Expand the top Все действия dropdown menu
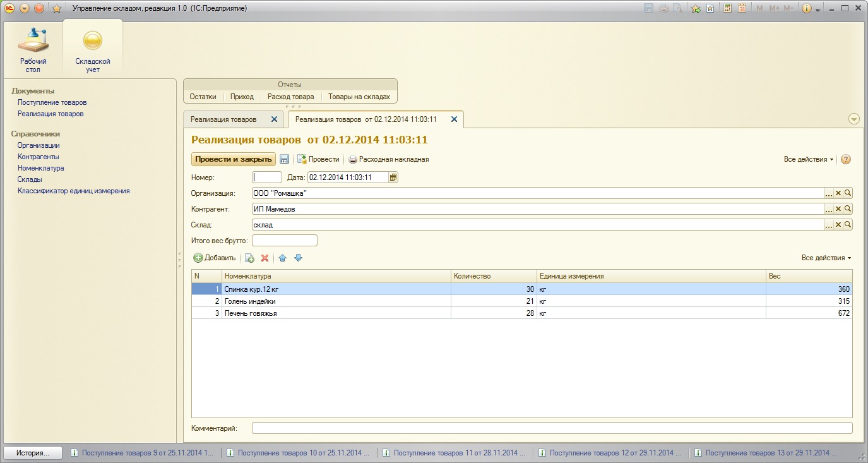 pyautogui.click(x=808, y=159)
